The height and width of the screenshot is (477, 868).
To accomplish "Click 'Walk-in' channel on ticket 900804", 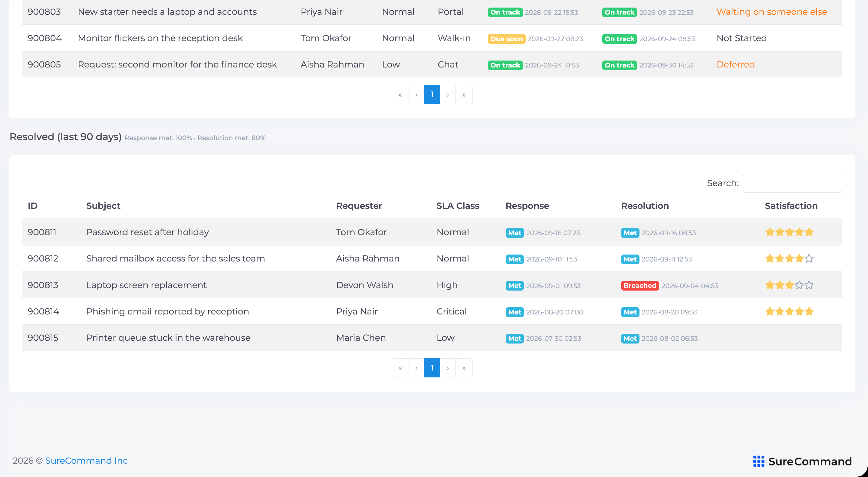I will pyautogui.click(x=454, y=38).
